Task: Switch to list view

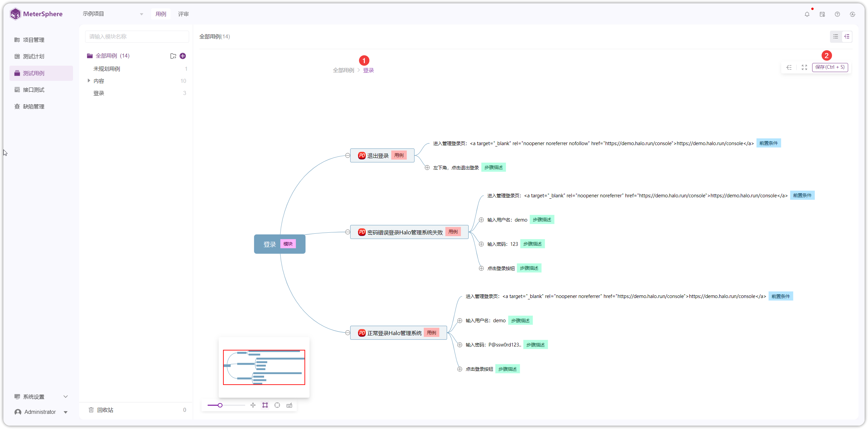Action: (836, 36)
